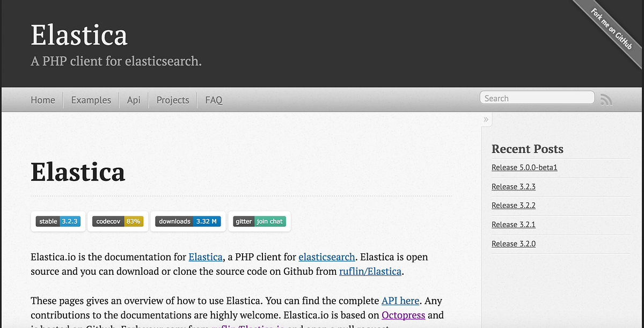Open the Release 5.0.0-beta1 post
644x328 pixels.
(524, 167)
